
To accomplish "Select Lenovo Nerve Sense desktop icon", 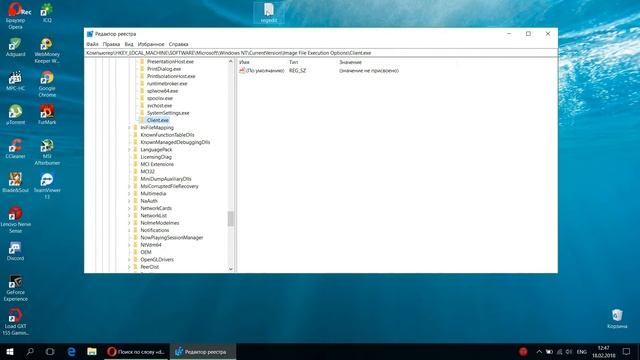I will point(16,220).
